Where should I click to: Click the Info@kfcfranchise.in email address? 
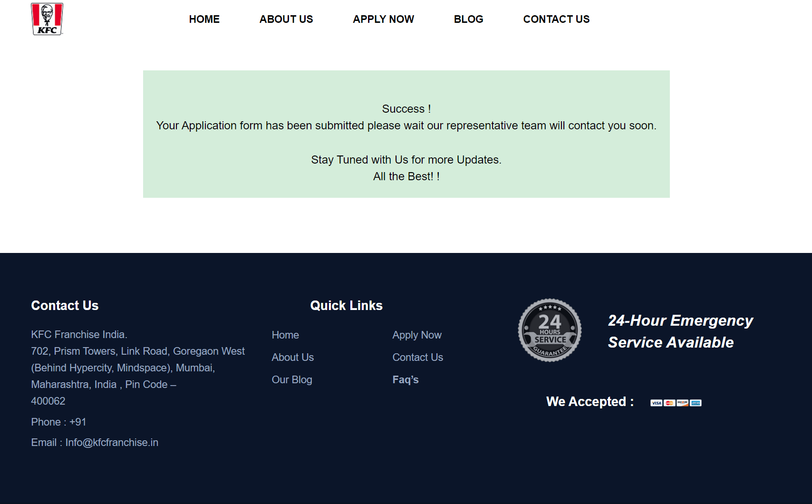[112, 442]
